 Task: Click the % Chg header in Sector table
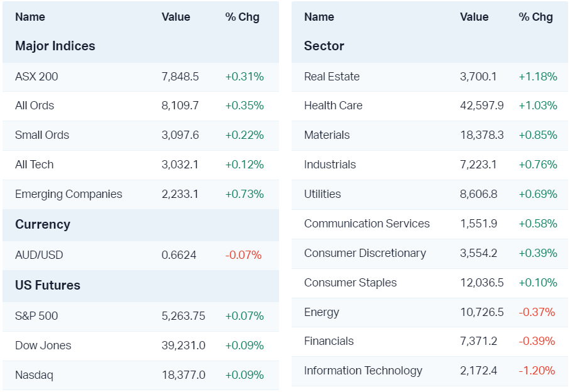pyautogui.click(x=535, y=17)
